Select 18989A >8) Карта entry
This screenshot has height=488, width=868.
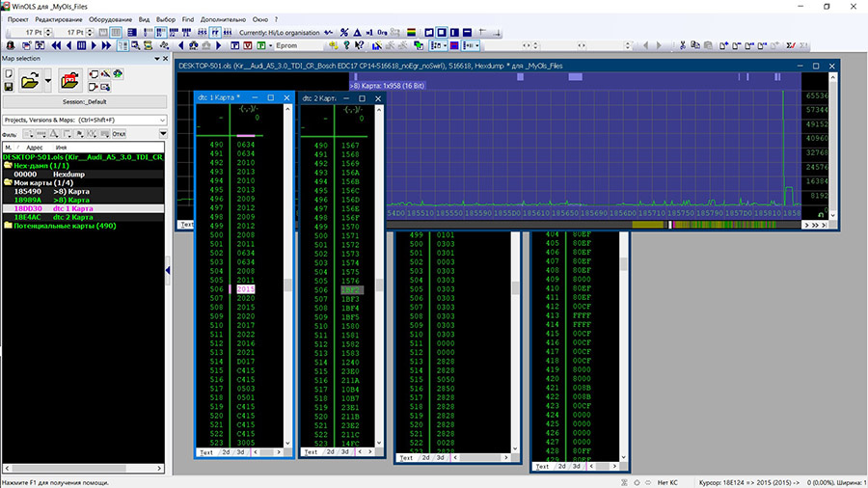click(83, 200)
